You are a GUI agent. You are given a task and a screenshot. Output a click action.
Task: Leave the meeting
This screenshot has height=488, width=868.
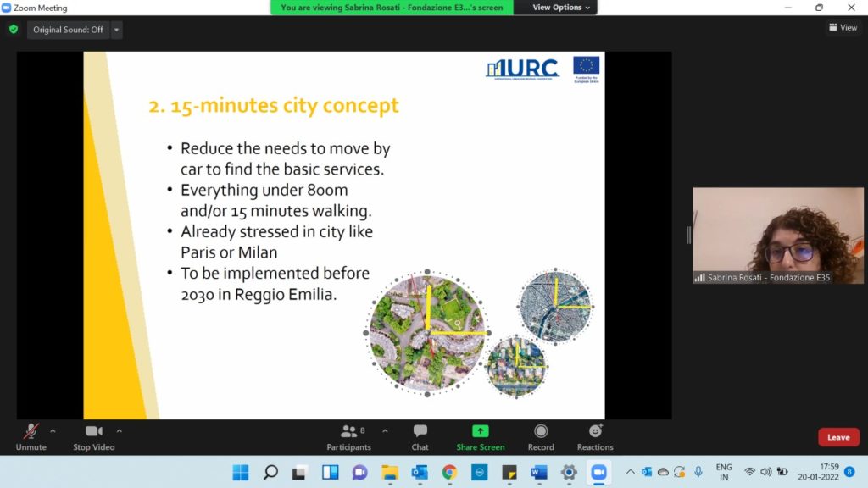[x=838, y=437]
